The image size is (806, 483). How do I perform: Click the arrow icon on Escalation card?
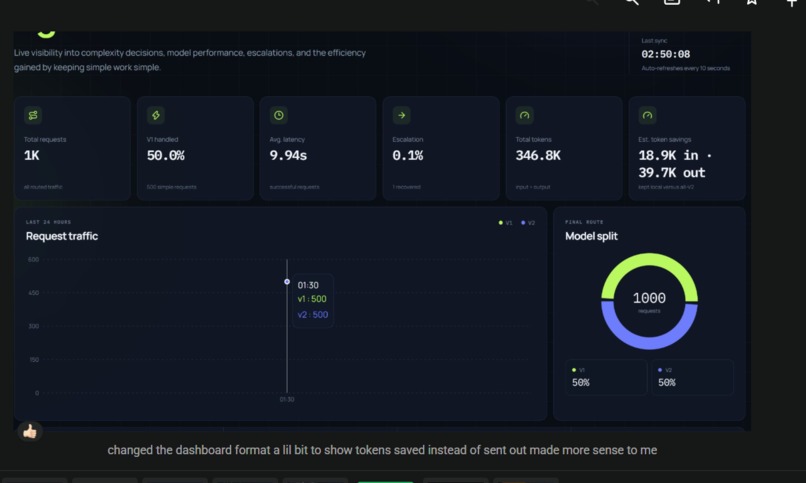tap(401, 115)
